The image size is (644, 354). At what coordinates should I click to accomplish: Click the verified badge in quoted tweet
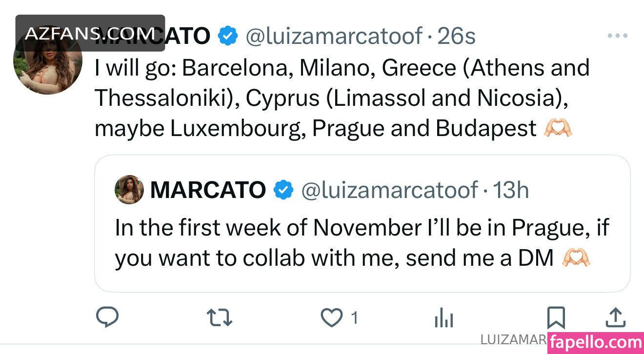pos(283,190)
